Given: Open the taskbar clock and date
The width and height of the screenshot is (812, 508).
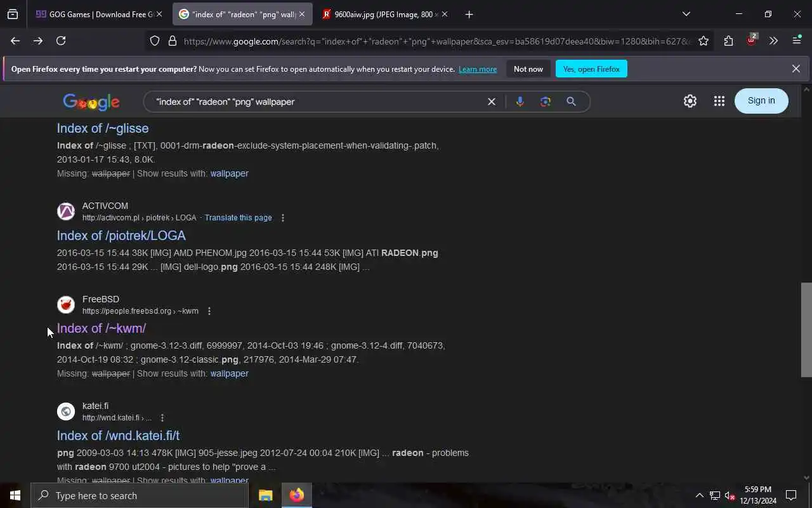Looking at the screenshot, I should click(x=758, y=495).
